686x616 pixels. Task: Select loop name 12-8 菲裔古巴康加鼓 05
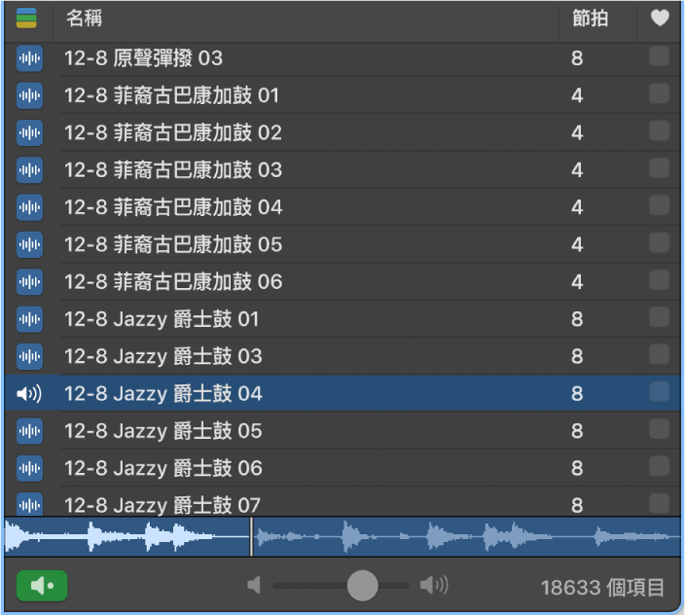click(173, 244)
